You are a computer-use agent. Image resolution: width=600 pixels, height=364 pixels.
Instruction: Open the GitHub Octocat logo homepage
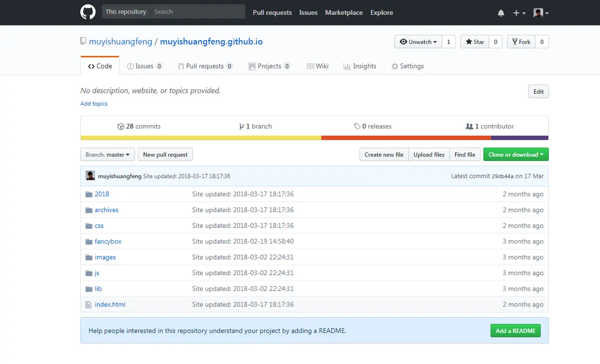point(88,12)
